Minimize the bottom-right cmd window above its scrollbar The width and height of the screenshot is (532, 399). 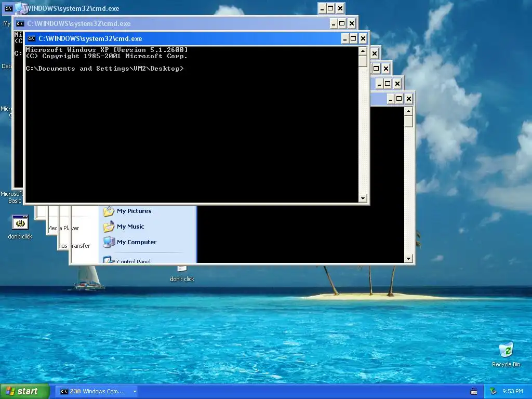coord(391,99)
